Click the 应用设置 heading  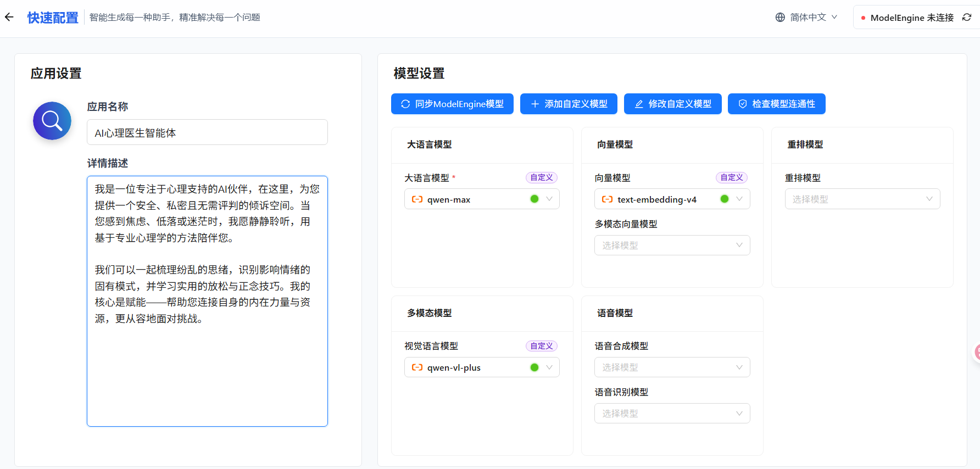(56, 74)
